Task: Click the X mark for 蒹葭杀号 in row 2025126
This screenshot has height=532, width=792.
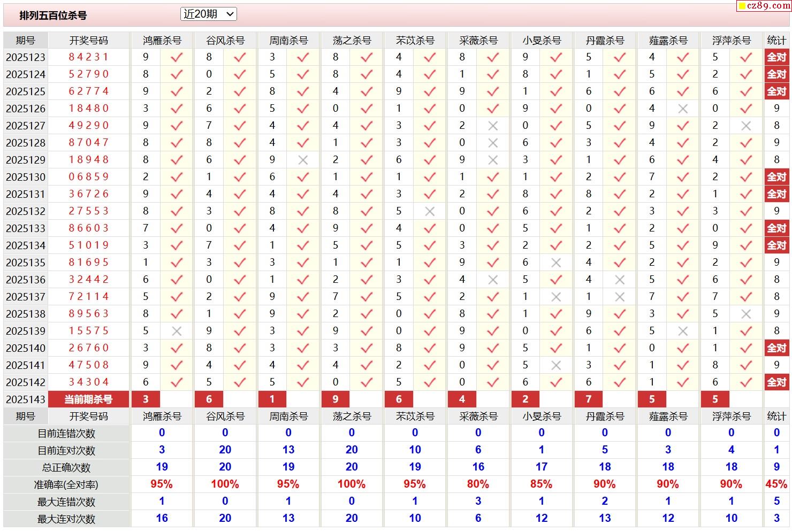Action: [683, 109]
